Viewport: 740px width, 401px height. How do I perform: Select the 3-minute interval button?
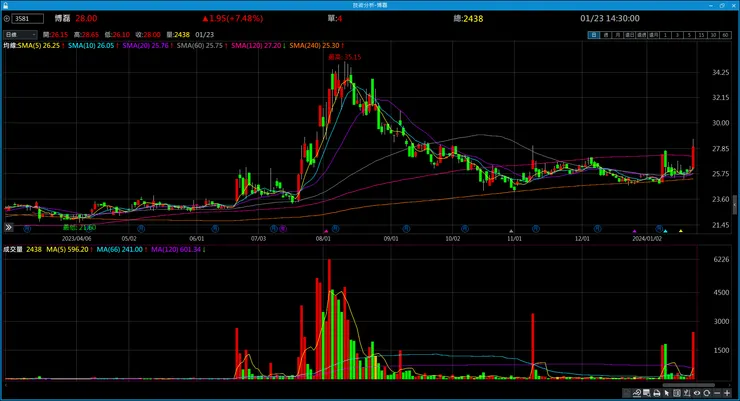click(x=678, y=35)
